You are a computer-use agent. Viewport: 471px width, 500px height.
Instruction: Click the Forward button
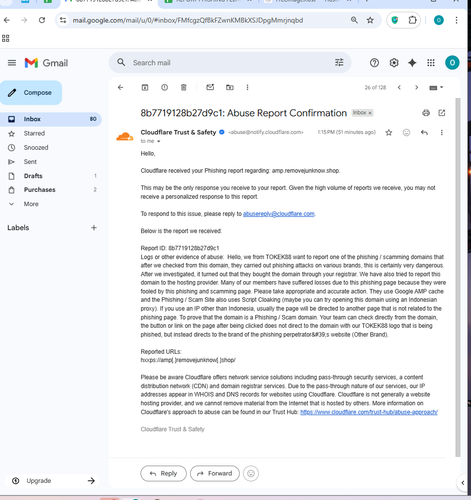coord(215,473)
